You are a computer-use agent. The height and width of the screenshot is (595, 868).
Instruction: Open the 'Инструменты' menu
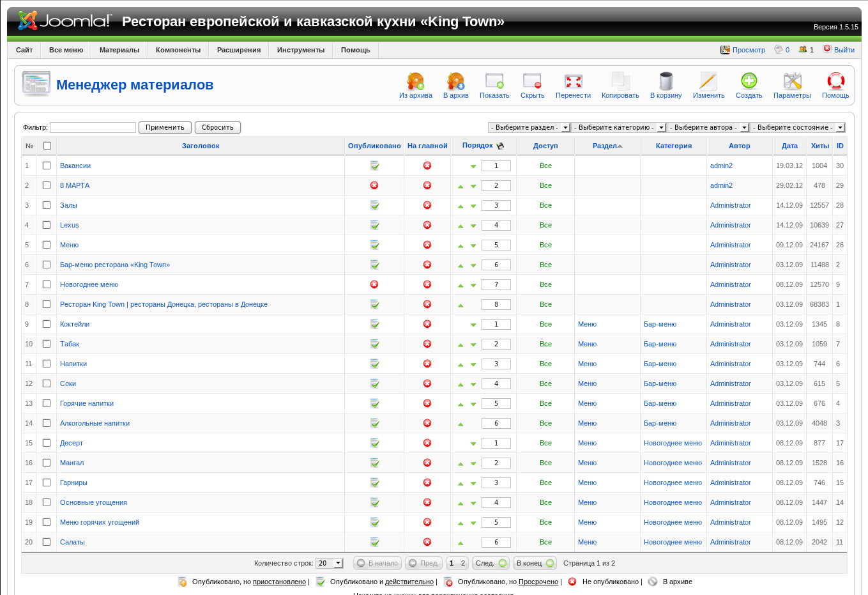pyautogui.click(x=301, y=50)
